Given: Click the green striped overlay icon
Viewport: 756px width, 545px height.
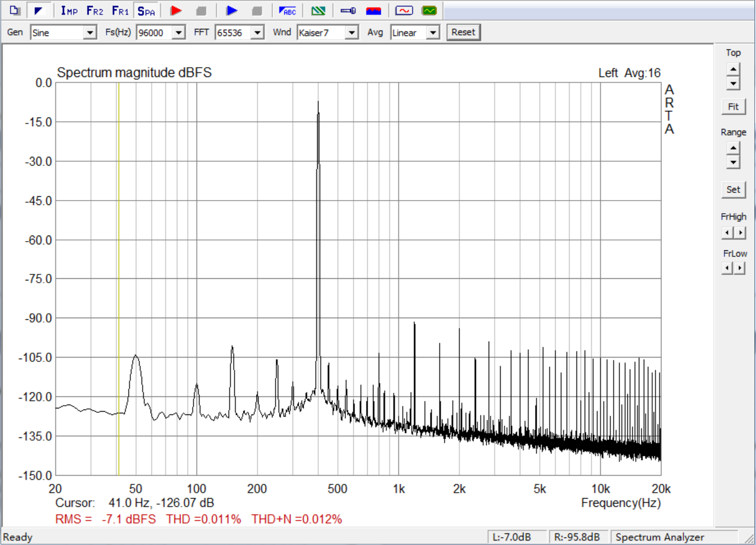Looking at the screenshot, I should point(318,10).
